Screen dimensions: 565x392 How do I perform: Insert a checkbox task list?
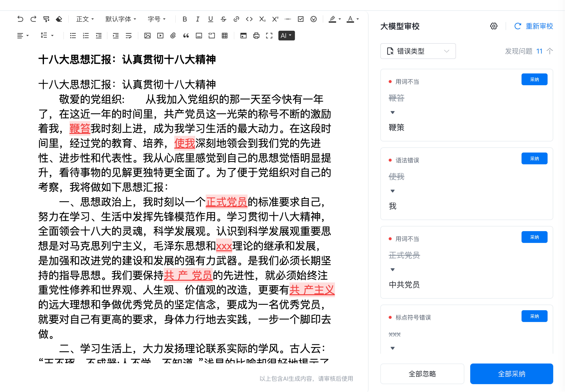click(301, 19)
